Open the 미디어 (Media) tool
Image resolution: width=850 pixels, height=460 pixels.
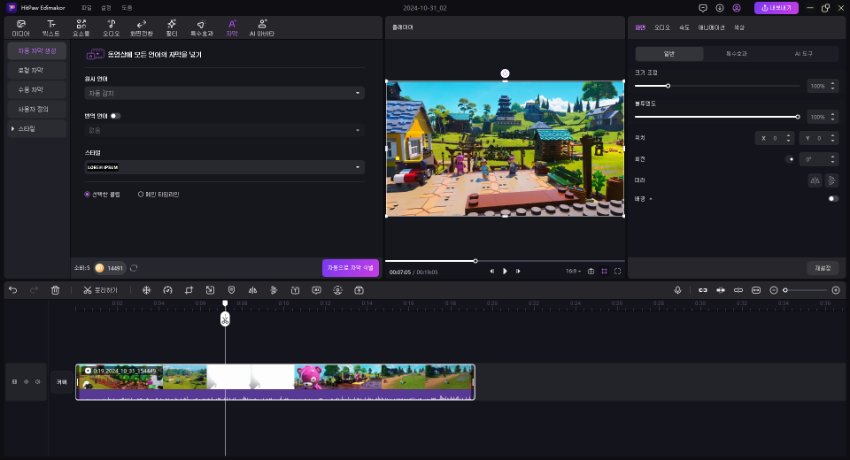click(20, 26)
